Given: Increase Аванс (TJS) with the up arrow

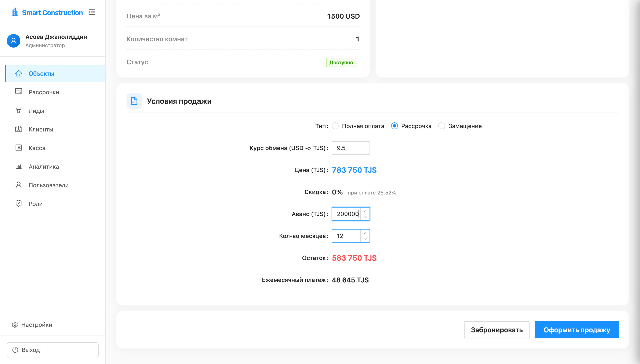Looking at the screenshot, I should (x=365, y=211).
